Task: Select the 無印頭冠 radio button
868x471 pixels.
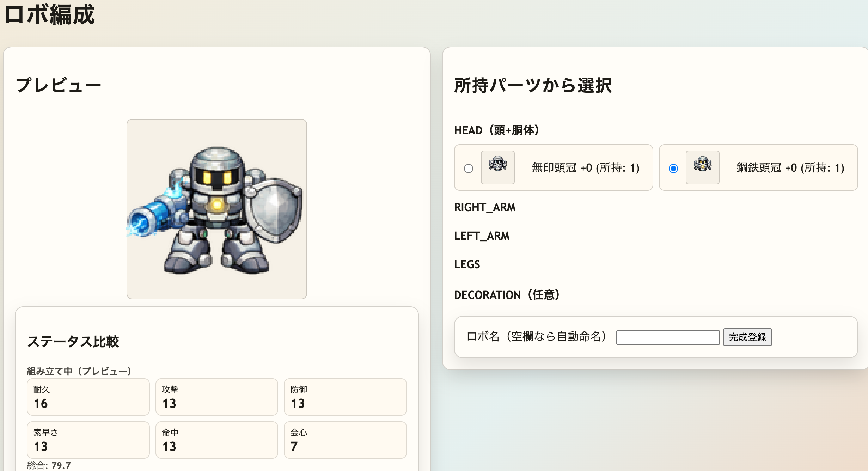Action: click(468, 169)
